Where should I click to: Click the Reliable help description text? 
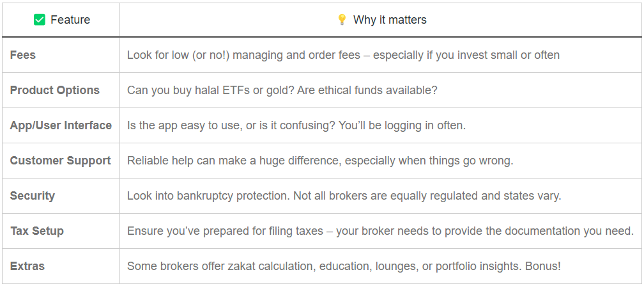[x=320, y=161]
